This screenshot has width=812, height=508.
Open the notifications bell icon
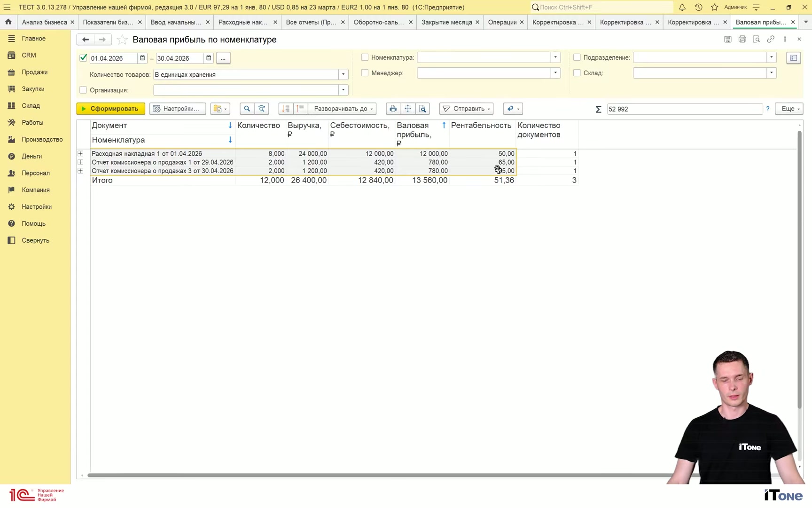(682, 7)
